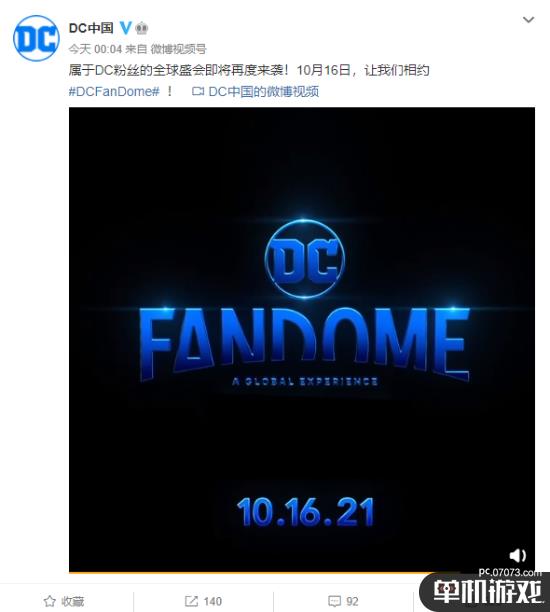The width and height of the screenshot is (550, 612).
Task: Click the repost arrow icon
Action: [x=191, y=601]
